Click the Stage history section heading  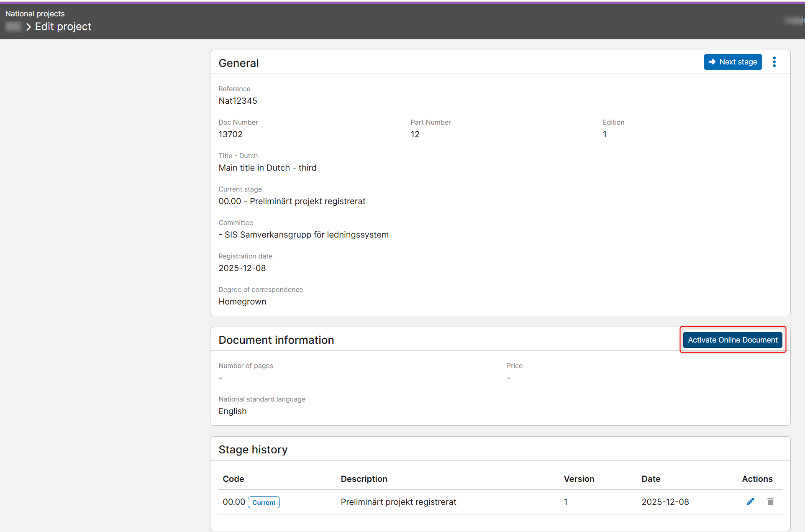(x=253, y=450)
